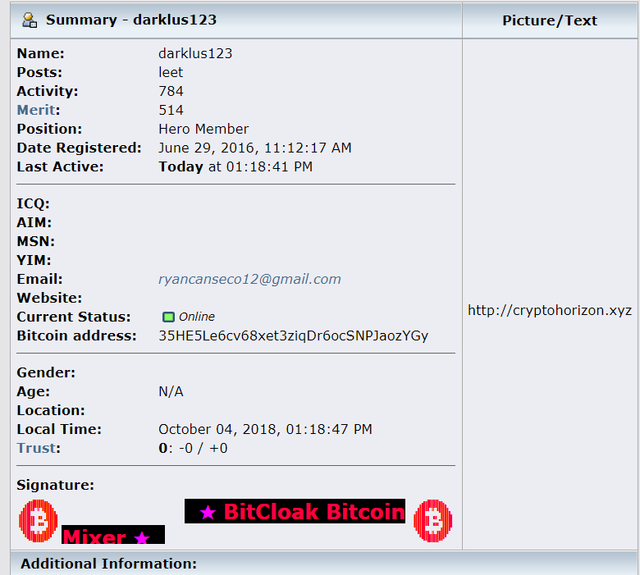Screen dimensions: 640x575
Task: Open the Trust link
Action: point(36,448)
